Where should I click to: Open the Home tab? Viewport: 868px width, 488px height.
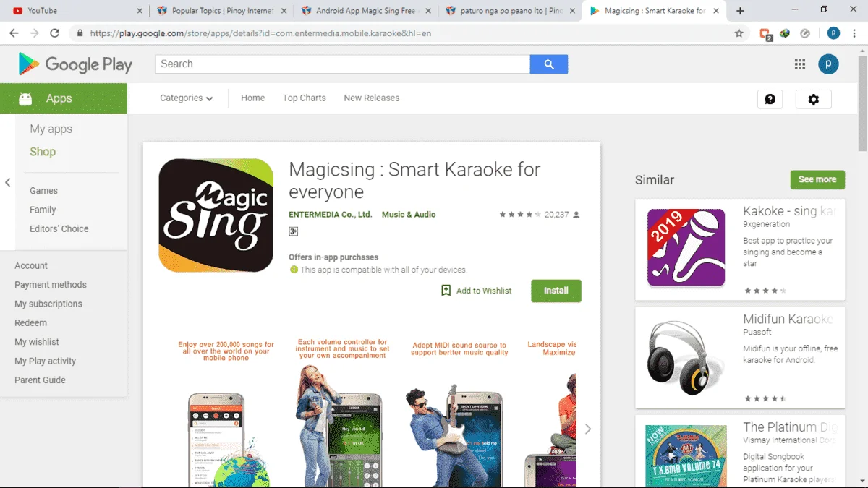[252, 98]
